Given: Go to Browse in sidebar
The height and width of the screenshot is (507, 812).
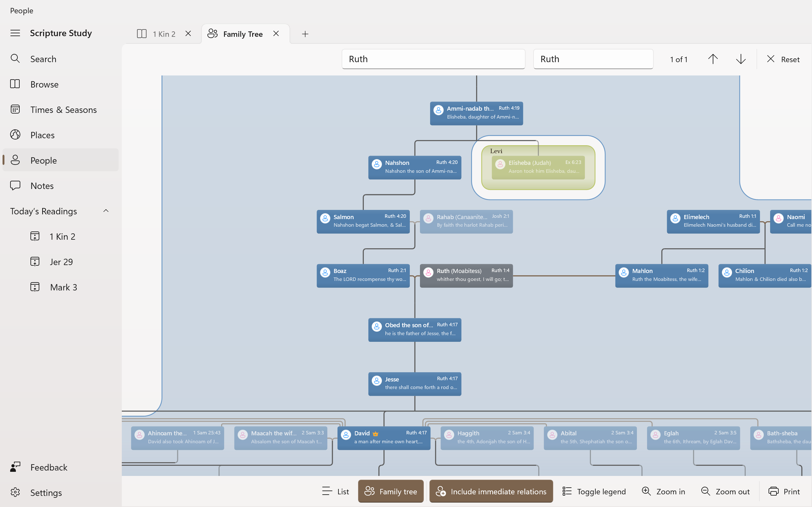Looking at the screenshot, I should pos(61,84).
